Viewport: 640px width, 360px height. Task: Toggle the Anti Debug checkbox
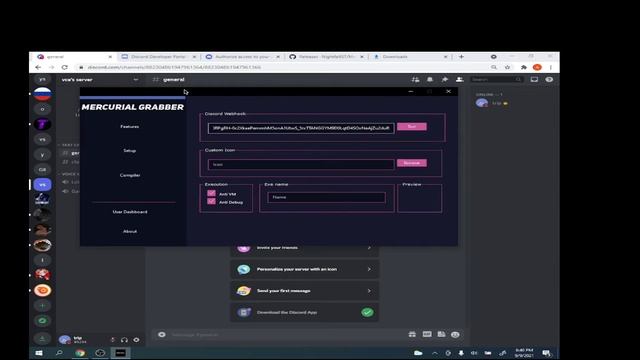(x=211, y=202)
